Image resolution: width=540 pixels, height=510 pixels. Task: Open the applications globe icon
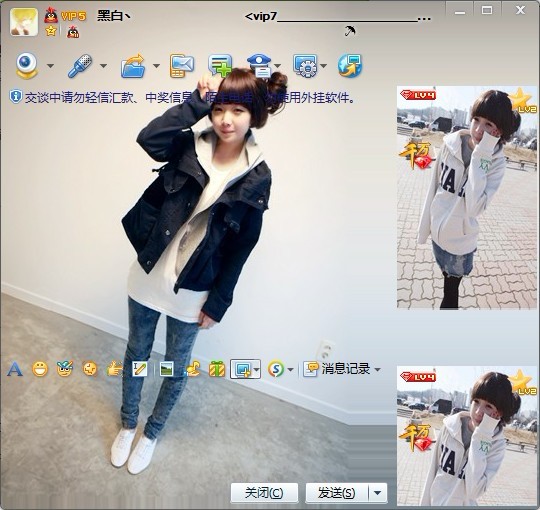click(x=350, y=65)
